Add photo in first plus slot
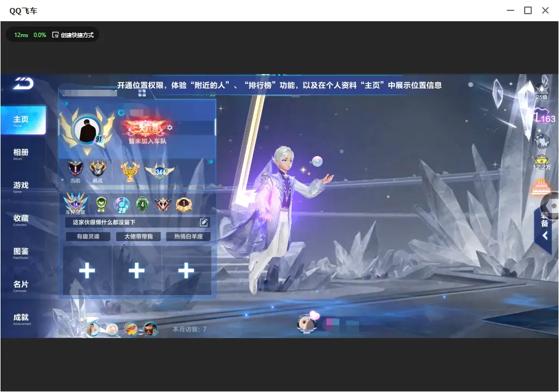 coord(87,271)
